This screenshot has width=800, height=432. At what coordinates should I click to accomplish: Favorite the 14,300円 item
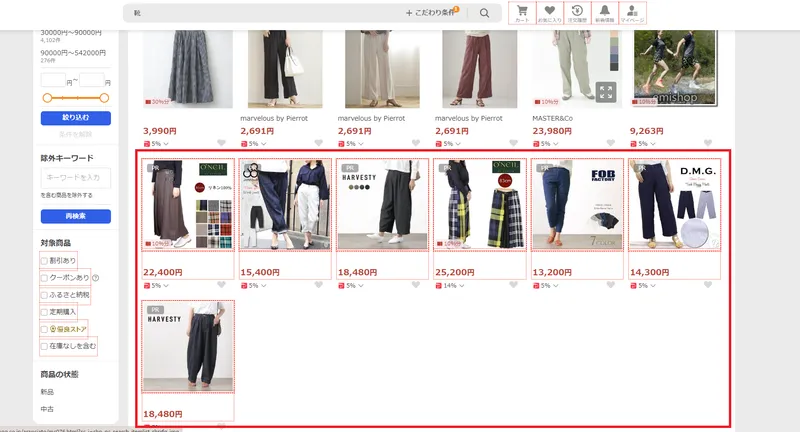pos(708,285)
